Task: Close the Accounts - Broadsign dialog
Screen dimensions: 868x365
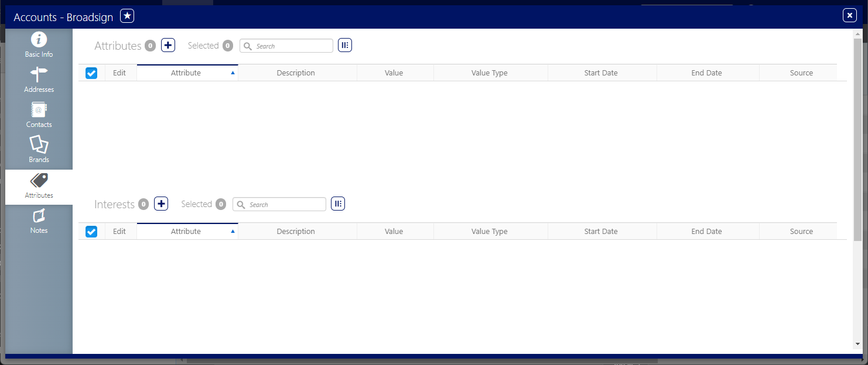Action: pyautogui.click(x=849, y=16)
